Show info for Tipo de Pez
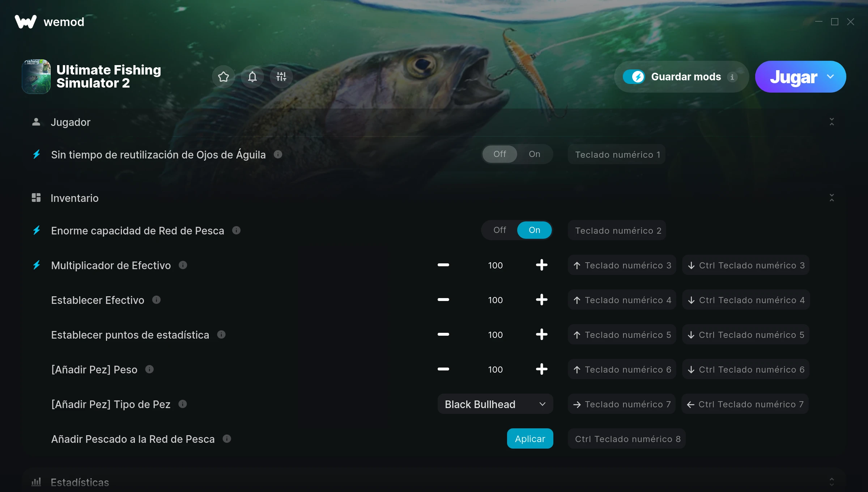The width and height of the screenshot is (868, 492). click(183, 404)
